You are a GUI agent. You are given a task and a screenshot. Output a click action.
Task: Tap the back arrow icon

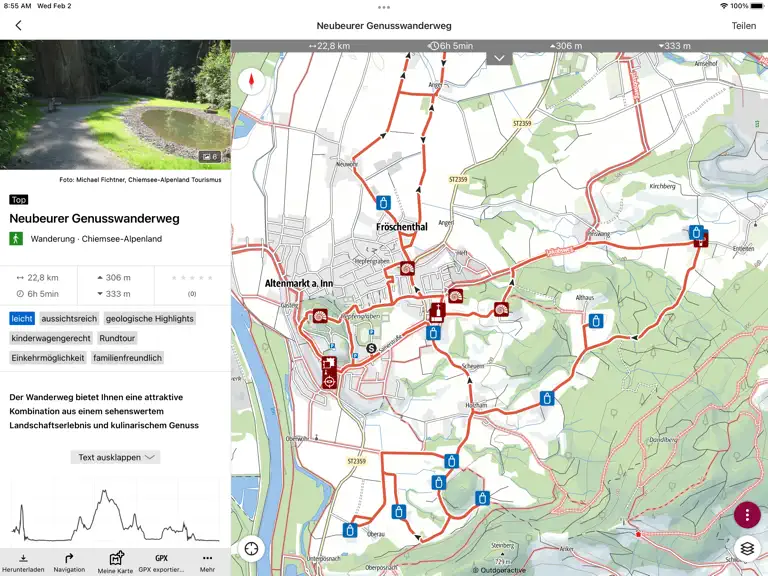pyautogui.click(x=19, y=25)
